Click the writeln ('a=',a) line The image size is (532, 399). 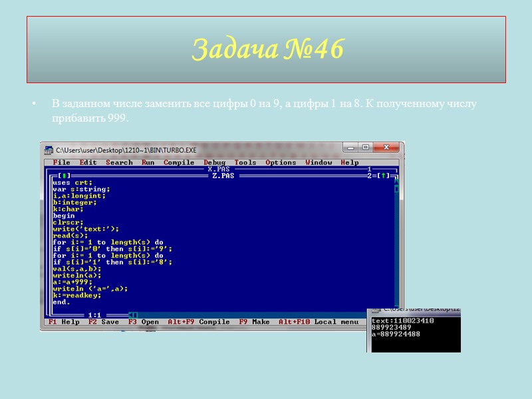pos(90,289)
